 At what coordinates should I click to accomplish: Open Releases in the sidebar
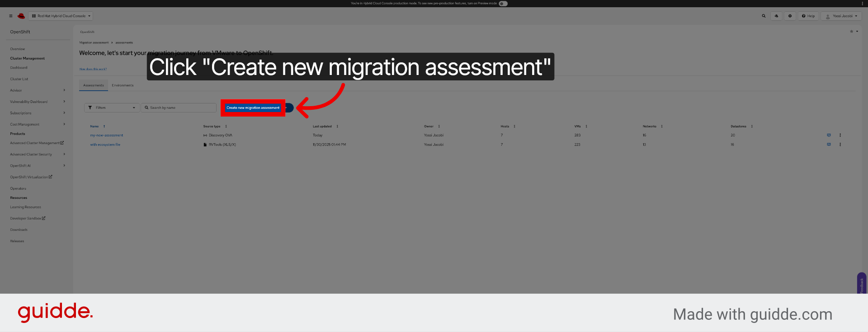click(x=17, y=241)
